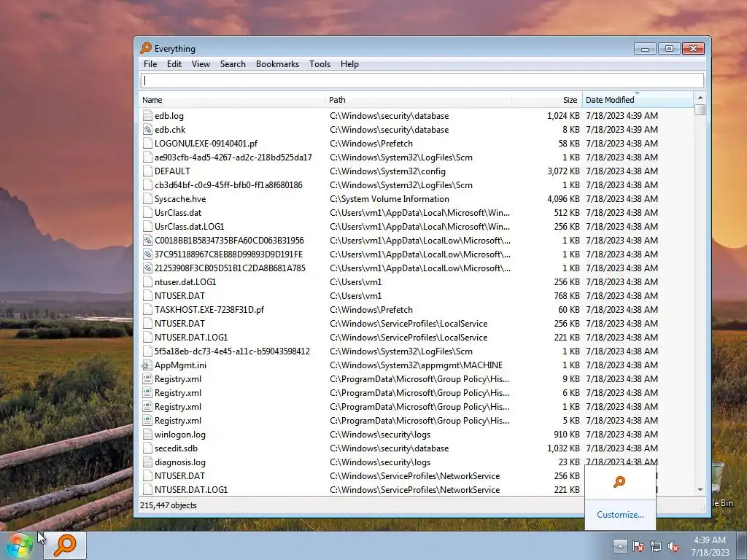Click the Customize... link in tray popup

tap(620, 515)
